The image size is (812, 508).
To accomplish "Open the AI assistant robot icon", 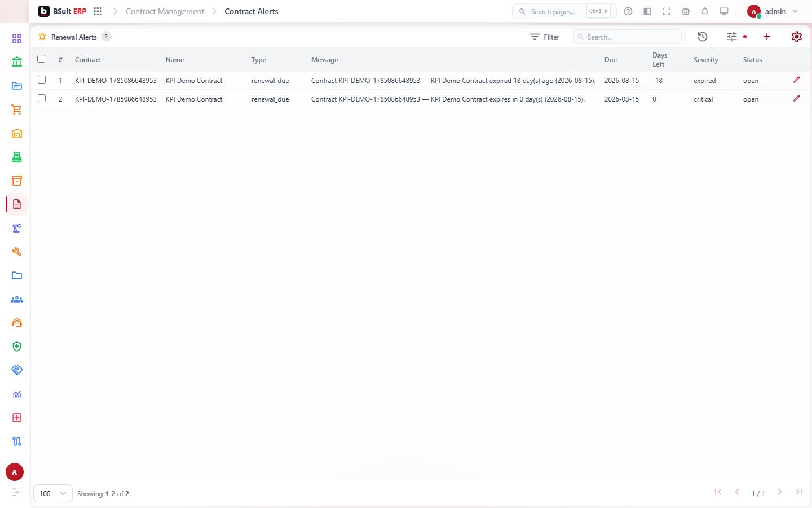I will [686, 11].
